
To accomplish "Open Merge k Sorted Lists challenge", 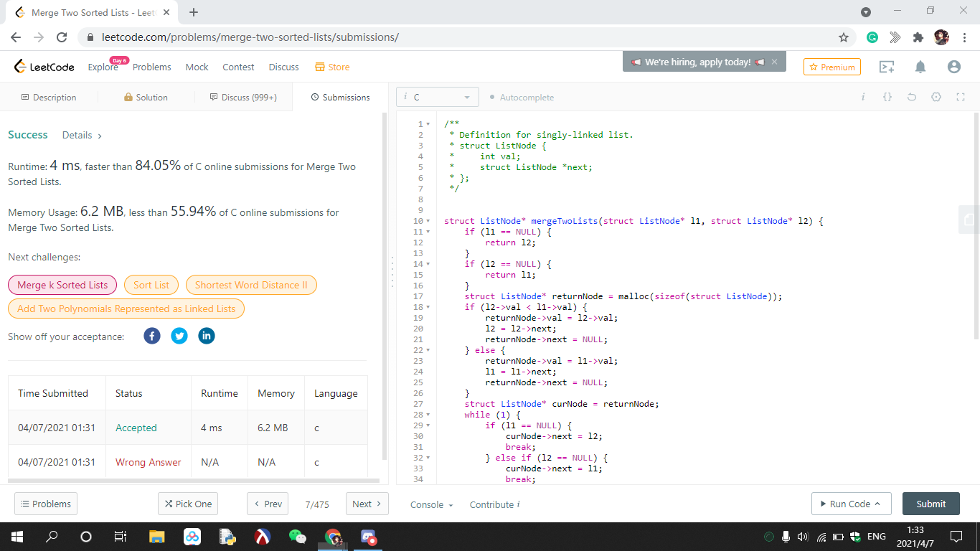I will click(62, 285).
